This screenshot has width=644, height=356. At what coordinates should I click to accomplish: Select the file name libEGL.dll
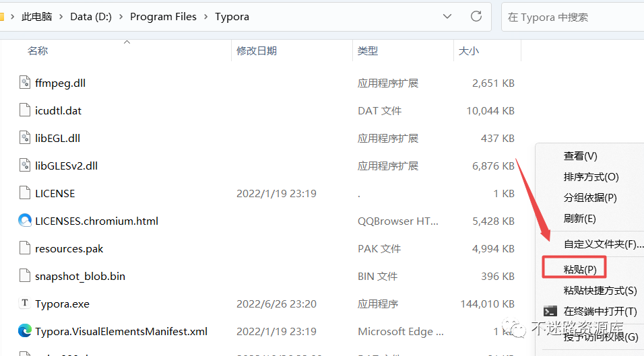point(57,138)
